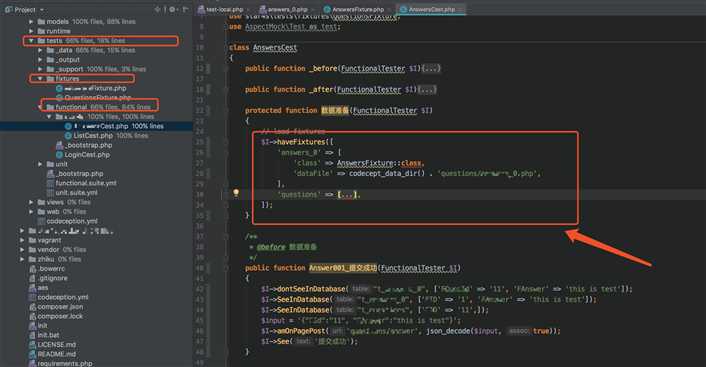This screenshot has width=706, height=367.
Task: Open Project panel settings gear
Action: pyautogui.click(x=172, y=9)
